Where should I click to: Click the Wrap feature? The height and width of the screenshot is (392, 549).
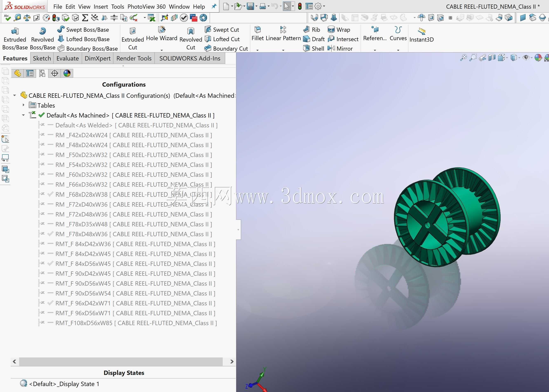(x=339, y=29)
